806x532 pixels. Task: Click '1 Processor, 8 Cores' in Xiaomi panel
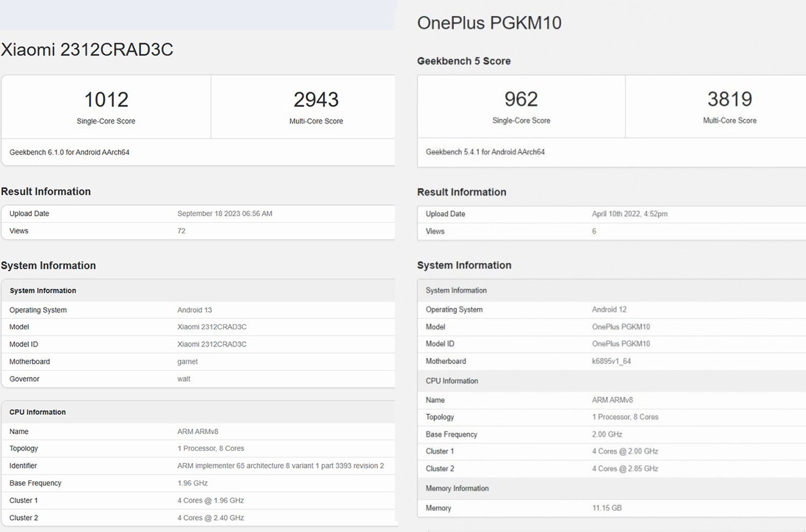click(211, 448)
